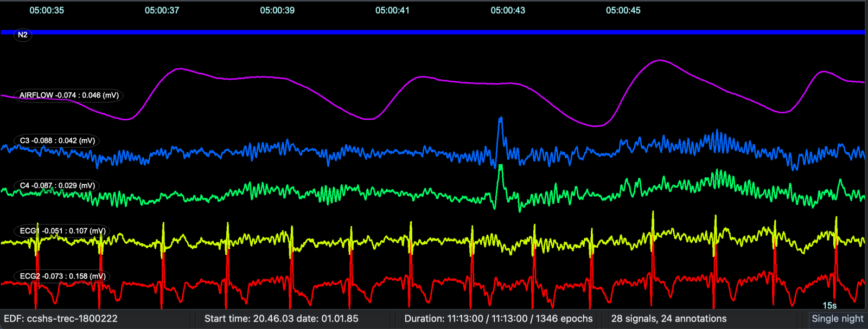
Task: Click the ECG1 signal label
Action: click(62, 231)
